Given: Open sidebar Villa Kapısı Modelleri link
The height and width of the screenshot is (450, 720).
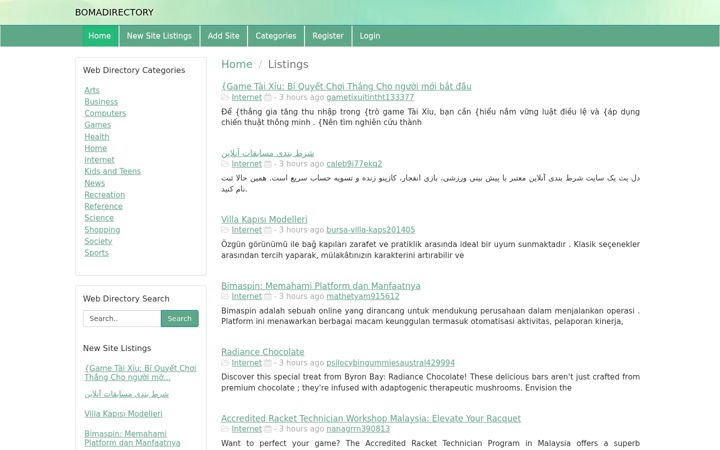Looking at the screenshot, I should point(123,414).
